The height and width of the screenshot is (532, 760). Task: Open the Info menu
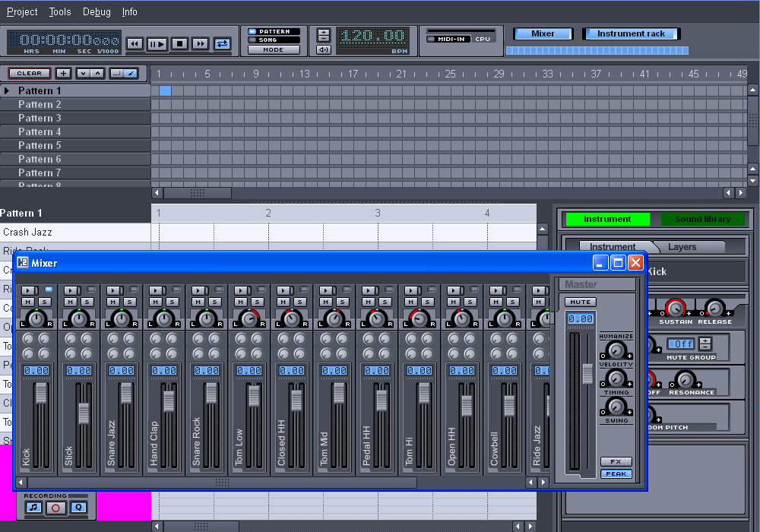pyautogui.click(x=129, y=11)
